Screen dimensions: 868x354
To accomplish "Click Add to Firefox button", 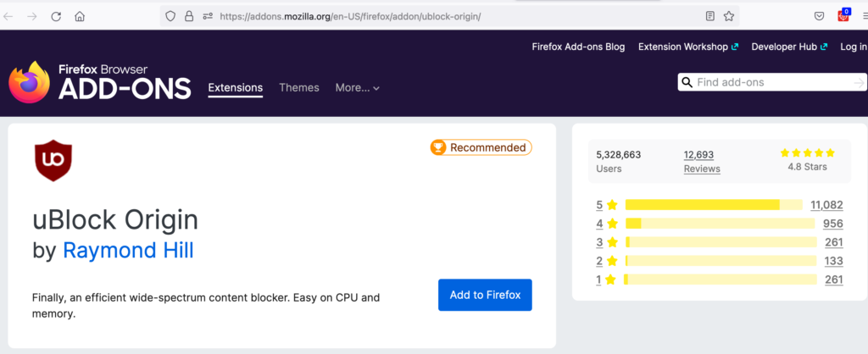I will click(485, 295).
